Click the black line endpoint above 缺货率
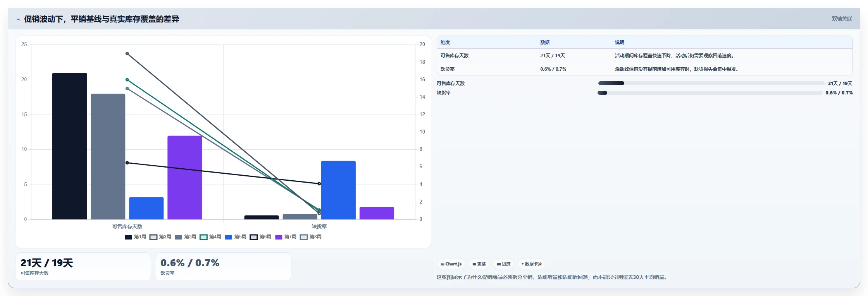The height and width of the screenshot is (296, 868). [x=319, y=184]
